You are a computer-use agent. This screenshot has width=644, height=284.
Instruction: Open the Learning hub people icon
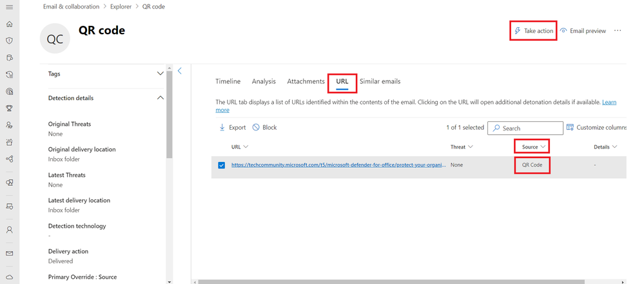[x=10, y=125]
